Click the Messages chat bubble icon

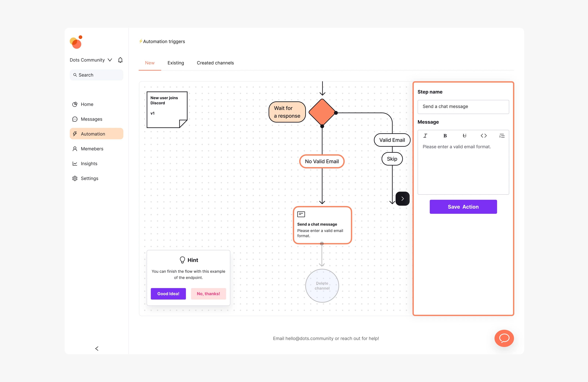pos(75,119)
